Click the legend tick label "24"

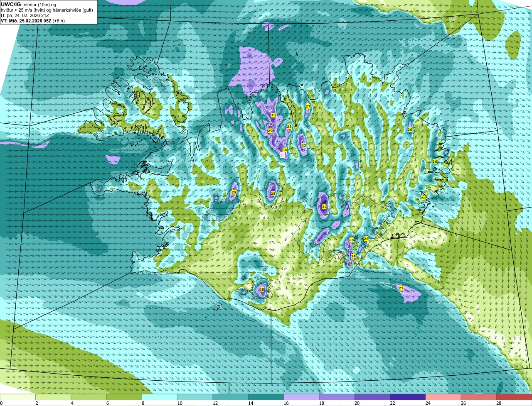pos(428,403)
